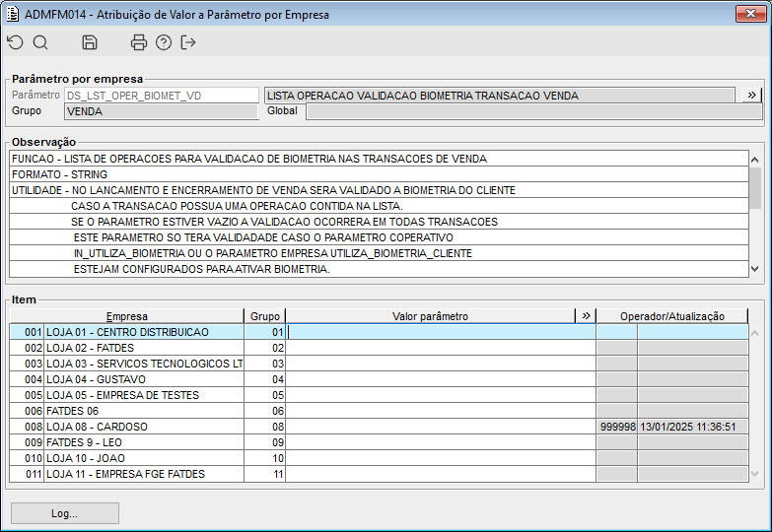The image size is (772, 532).
Task: Click the printer toolbar icon
Action: pyautogui.click(x=138, y=42)
